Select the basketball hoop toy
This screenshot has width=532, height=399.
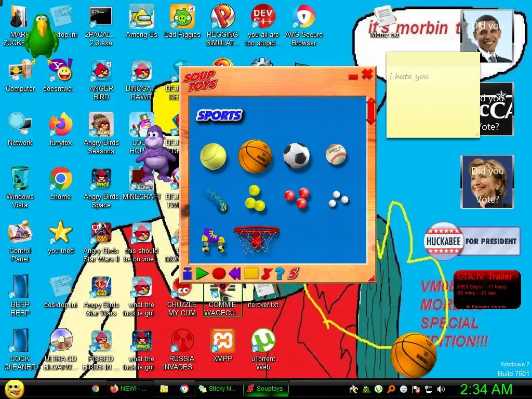(x=257, y=240)
